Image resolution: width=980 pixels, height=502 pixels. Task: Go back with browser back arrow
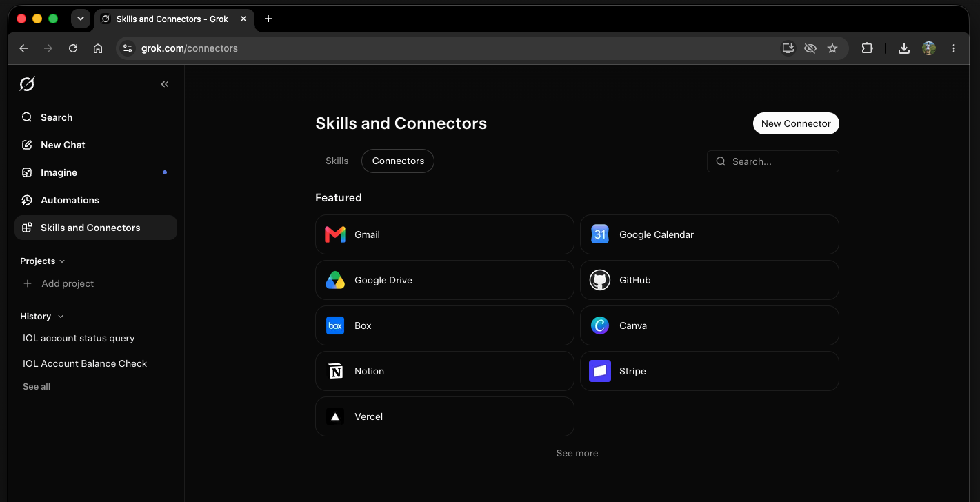23,48
